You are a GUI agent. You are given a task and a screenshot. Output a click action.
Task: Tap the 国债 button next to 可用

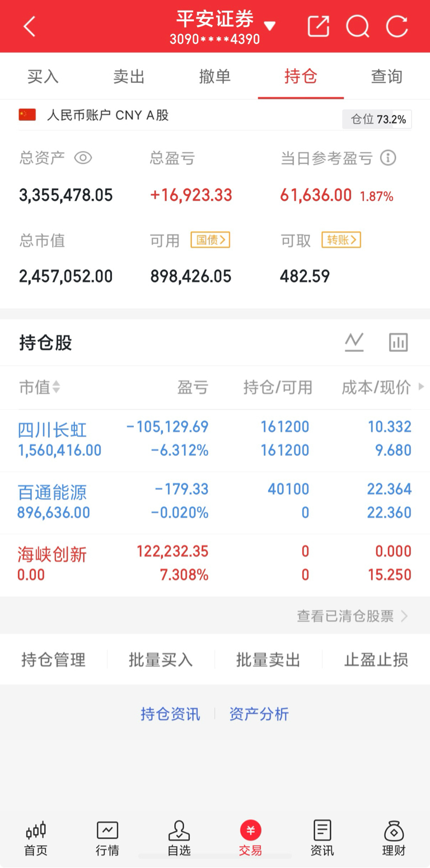211,240
